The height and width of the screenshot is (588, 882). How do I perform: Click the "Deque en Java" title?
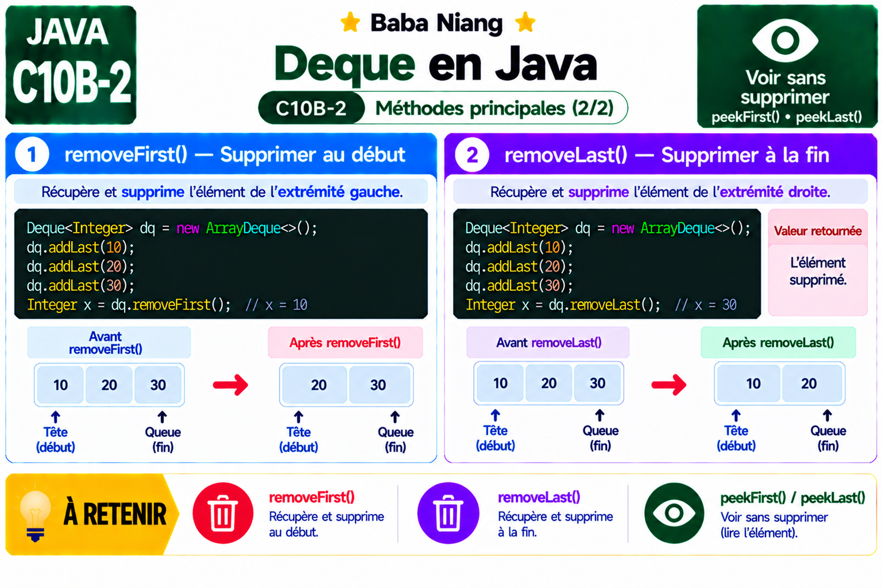coord(436,63)
